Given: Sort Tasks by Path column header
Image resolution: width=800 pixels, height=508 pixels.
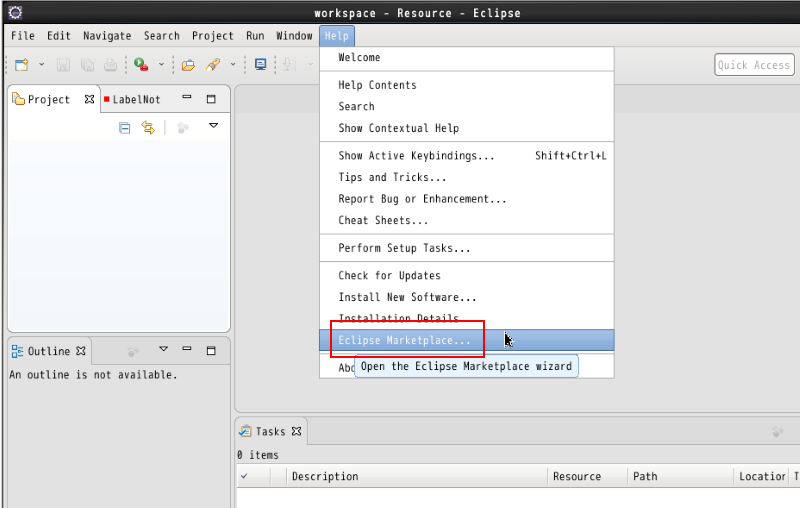Looking at the screenshot, I should pos(680,476).
